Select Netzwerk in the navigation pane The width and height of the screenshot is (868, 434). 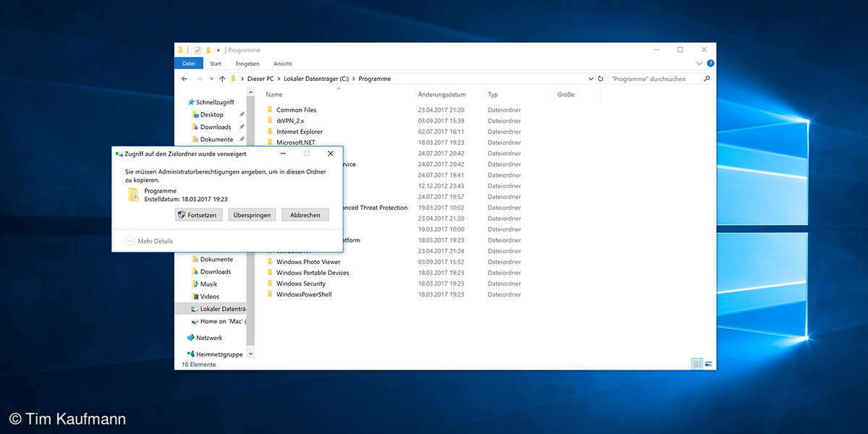click(205, 338)
